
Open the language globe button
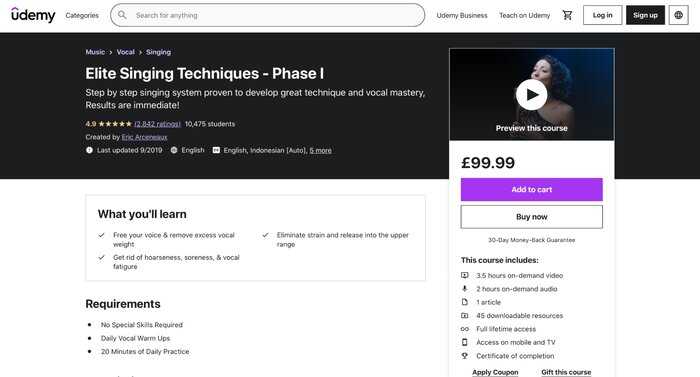pyautogui.click(x=678, y=15)
